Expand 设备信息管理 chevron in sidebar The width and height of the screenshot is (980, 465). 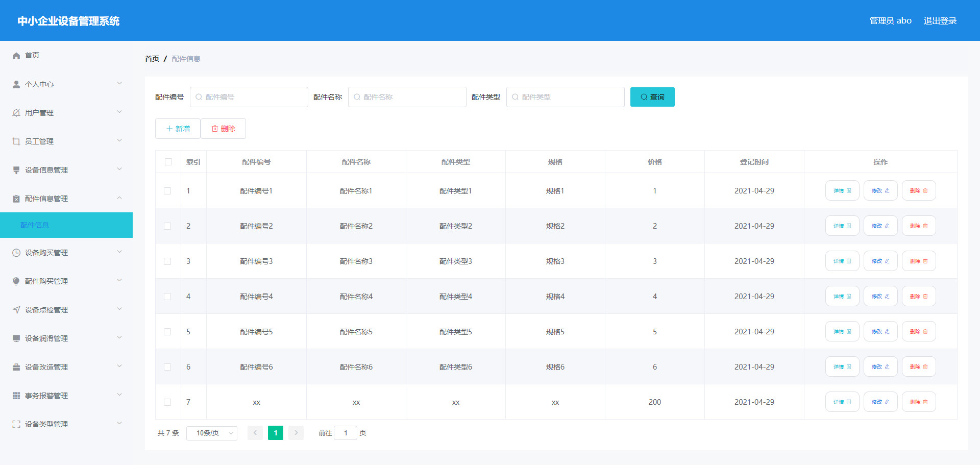(x=119, y=169)
